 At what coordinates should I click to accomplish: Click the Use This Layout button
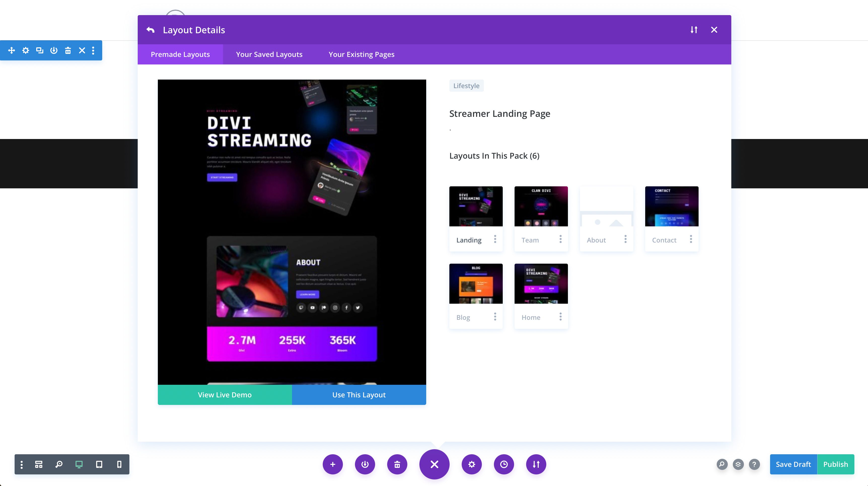pyautogui.click(x=358, y=395)
